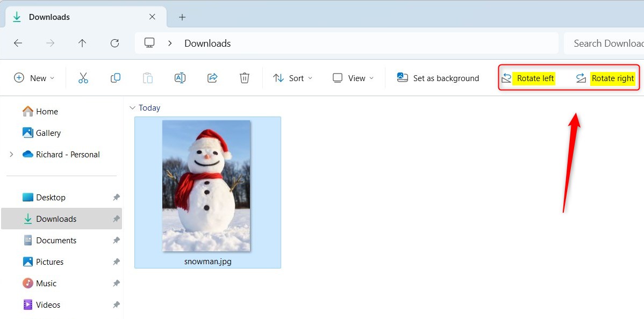Set snowman.jpg as background

(x=438, y=78)
